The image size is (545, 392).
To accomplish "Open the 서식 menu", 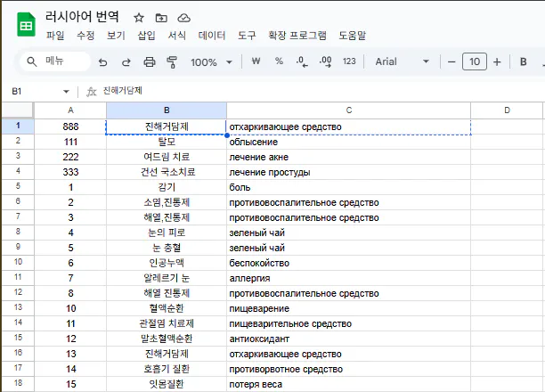I will (x=177, y=35).
